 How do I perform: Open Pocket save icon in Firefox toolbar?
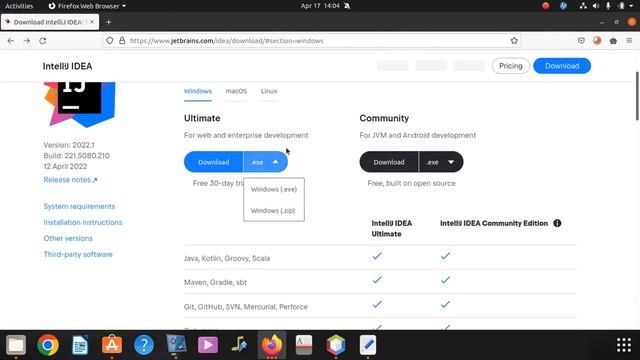pyautogui.click(x=581, y=41)
